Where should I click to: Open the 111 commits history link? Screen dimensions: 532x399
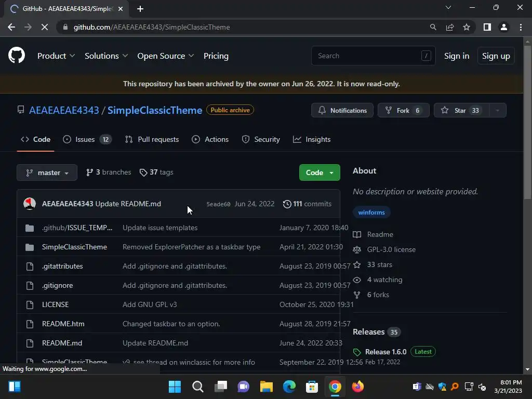pos(307,204)
